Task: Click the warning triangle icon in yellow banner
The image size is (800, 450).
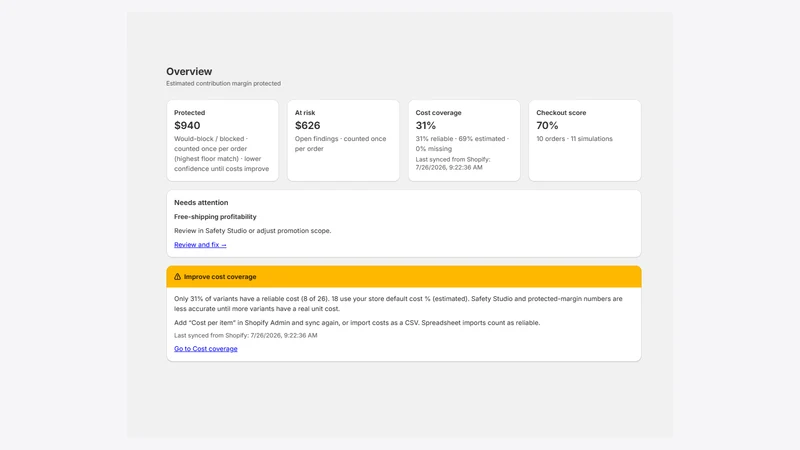Action: pyautogui.click(x=178, y=277)
